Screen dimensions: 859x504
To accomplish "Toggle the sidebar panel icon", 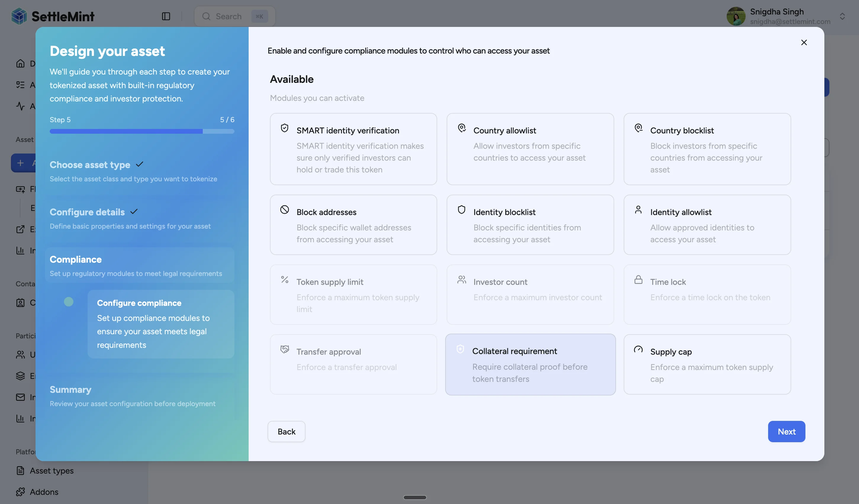I will [166, 16].
